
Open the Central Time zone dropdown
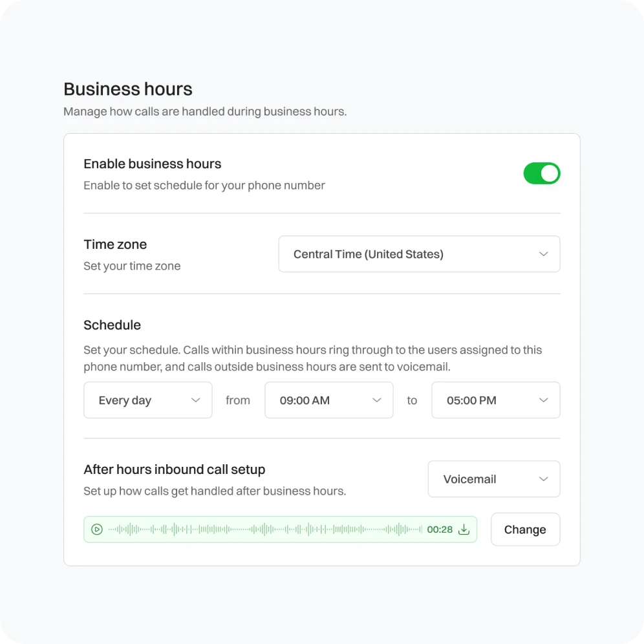point(418,254)
